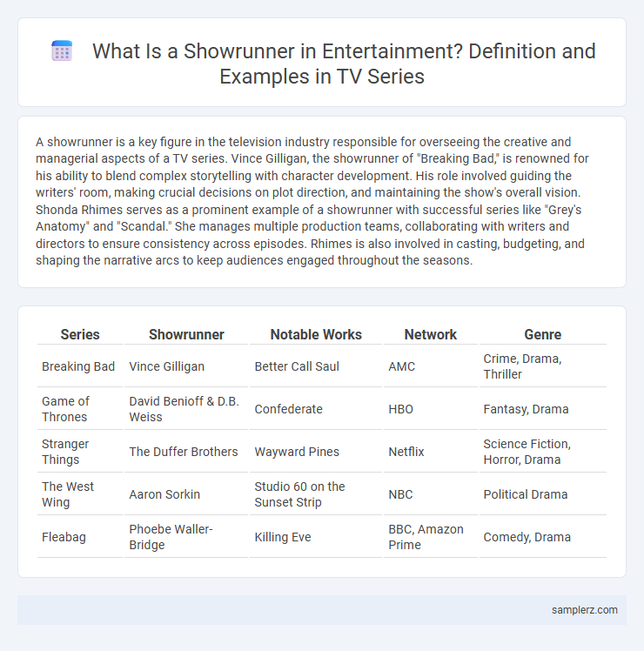Screen dimensions: 644x651
Task: Select the Netflix network cell
Action: pos(431,452)
